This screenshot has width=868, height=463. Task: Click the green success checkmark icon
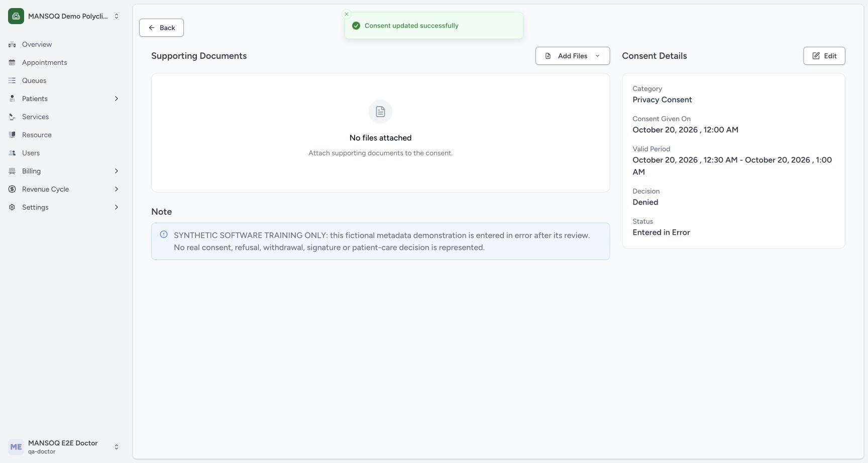(x=356, y=26)
